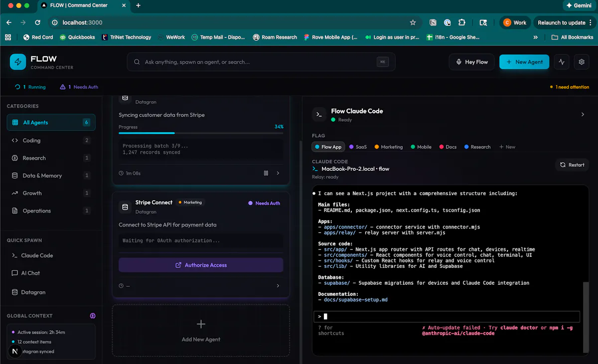This screenshot has height=364, width=598.
Task: Open the Work profile menu
Action: (515, 22)
